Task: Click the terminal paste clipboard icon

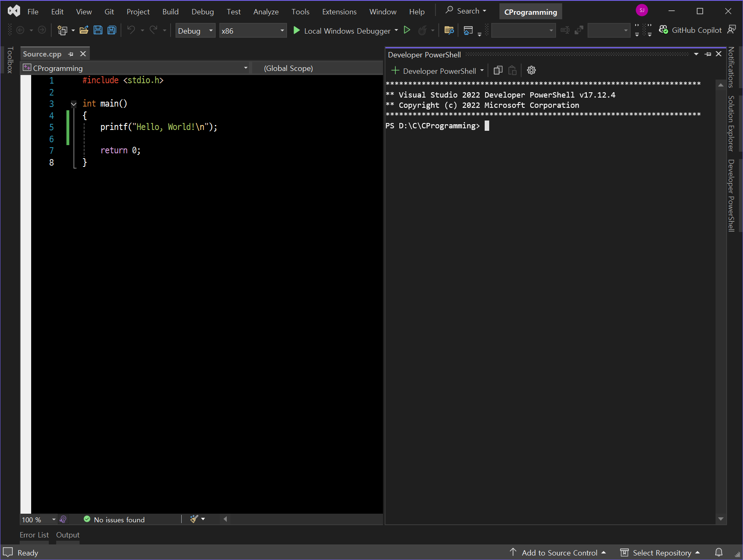Action: (513, 71)
